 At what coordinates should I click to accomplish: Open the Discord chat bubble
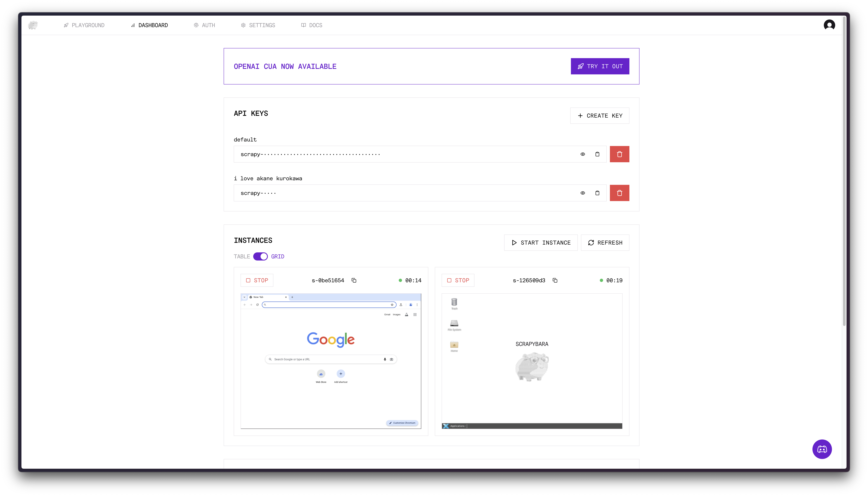(822, 449)
